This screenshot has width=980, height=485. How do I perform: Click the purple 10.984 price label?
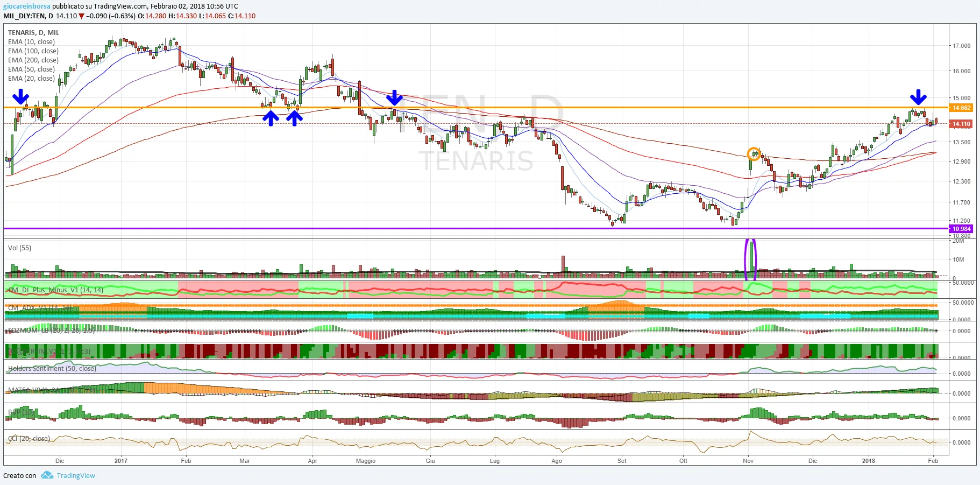(x=962, y=229)
